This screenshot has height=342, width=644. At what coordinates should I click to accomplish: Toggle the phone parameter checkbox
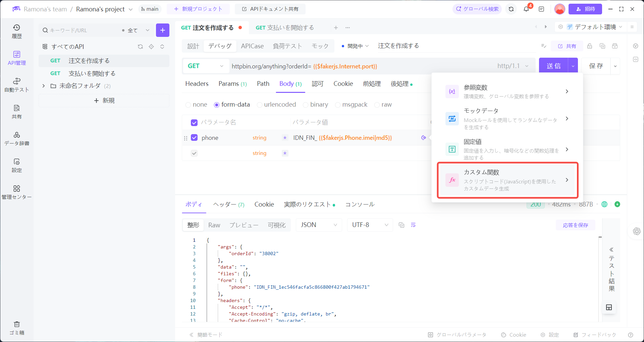(x=194, y=137)
